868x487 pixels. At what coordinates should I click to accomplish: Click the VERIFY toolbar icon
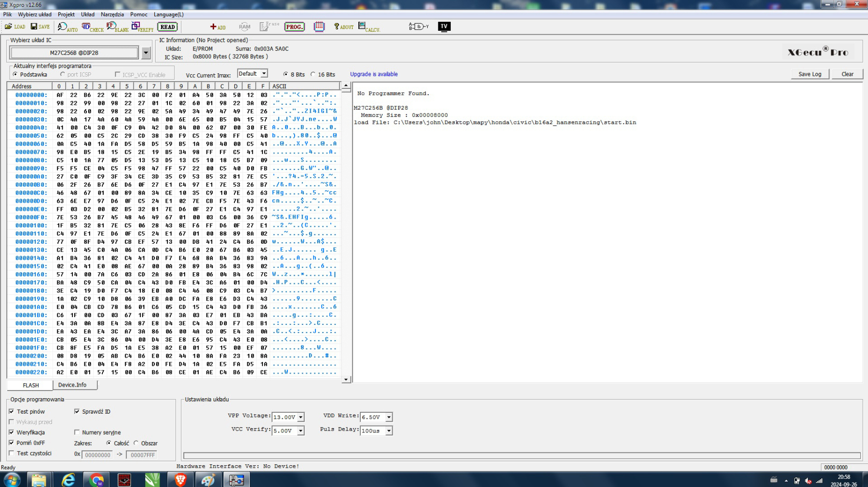(142, 27)
